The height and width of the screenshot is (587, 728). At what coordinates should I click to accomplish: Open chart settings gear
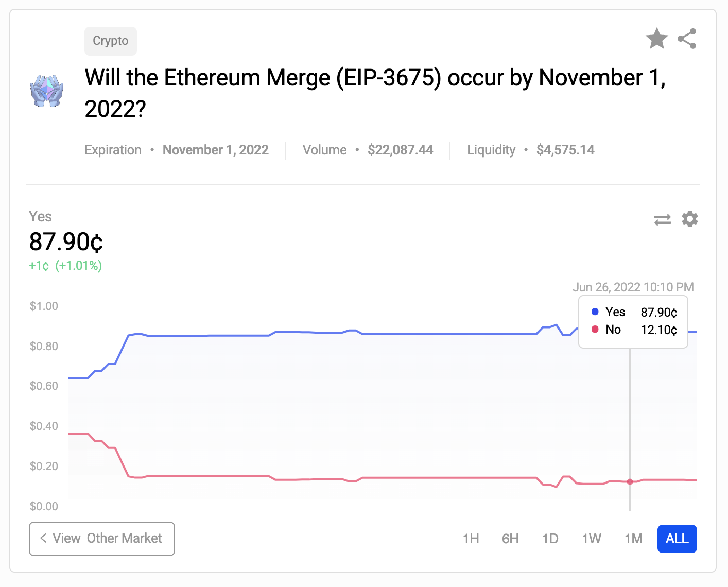689,219
